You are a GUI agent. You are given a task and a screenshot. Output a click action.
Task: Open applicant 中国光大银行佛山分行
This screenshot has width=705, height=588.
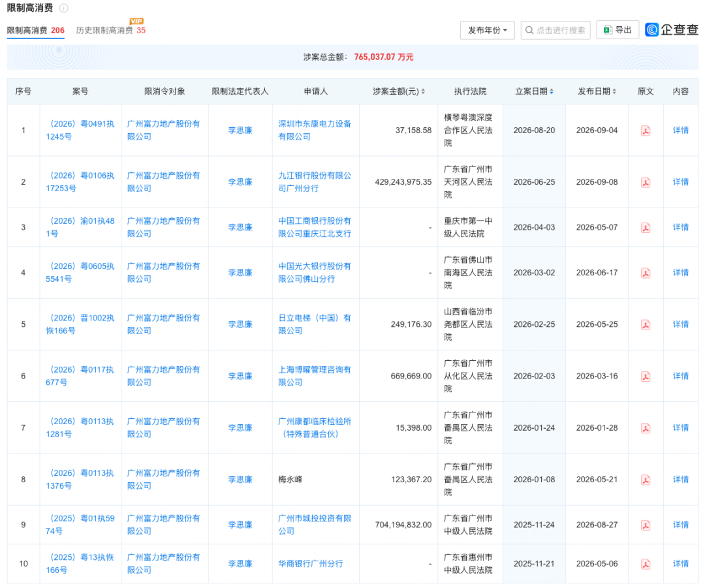(315, 273)
